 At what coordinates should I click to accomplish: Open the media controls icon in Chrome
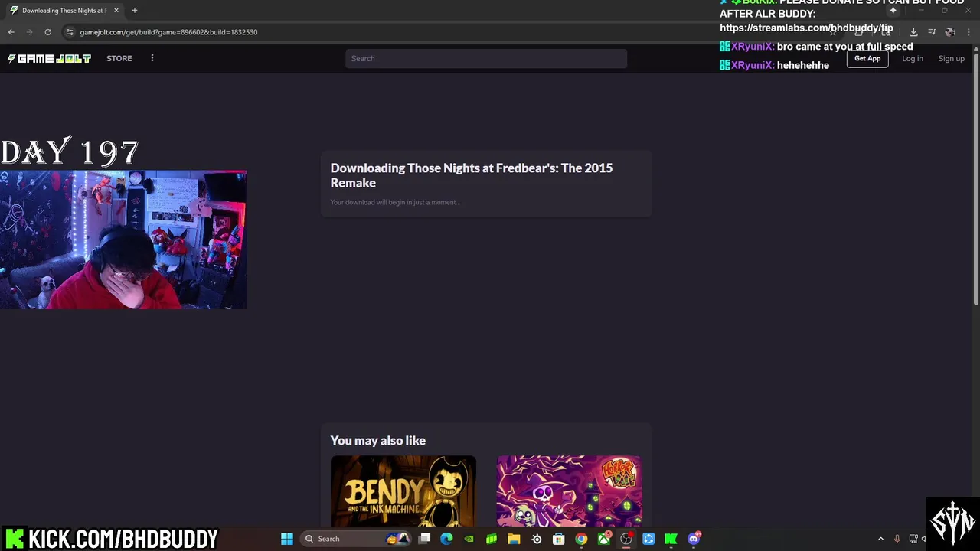tap(932, 32)
